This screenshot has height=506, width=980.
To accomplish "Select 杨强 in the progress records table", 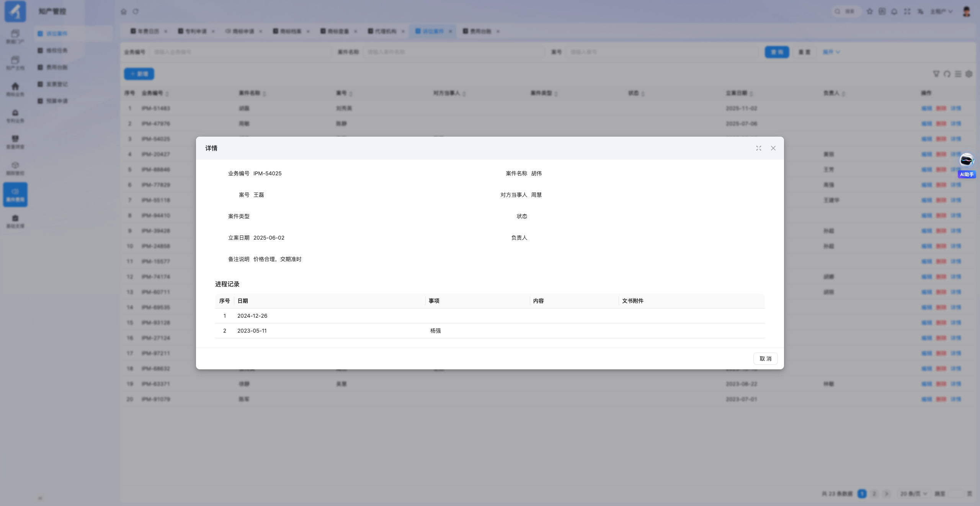I will (435, 331).
